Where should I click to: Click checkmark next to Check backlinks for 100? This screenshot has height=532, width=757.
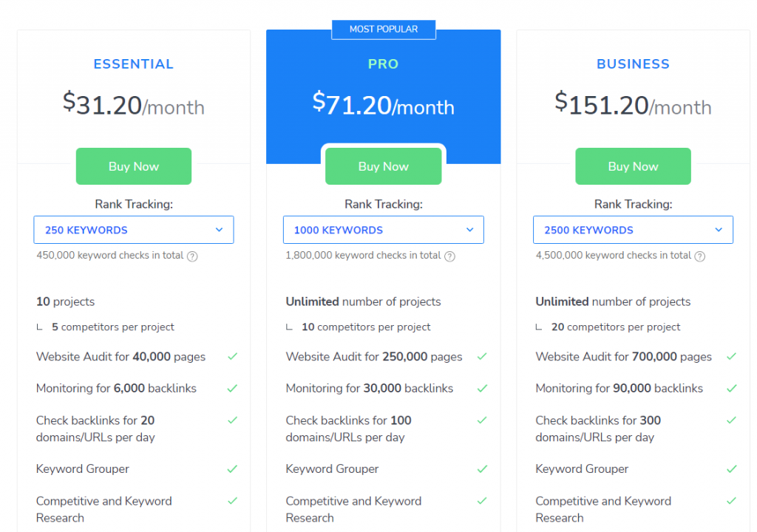[x=482, y=420]
